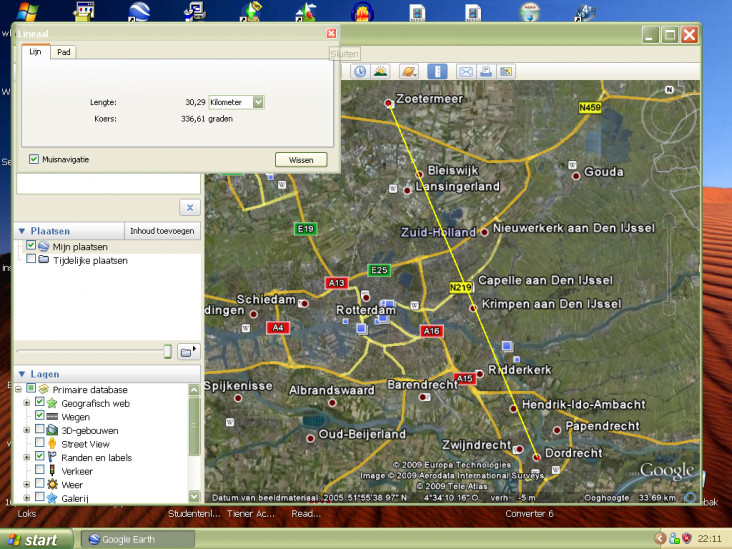Click the search input field
The image size is (732, 549).
109,184
